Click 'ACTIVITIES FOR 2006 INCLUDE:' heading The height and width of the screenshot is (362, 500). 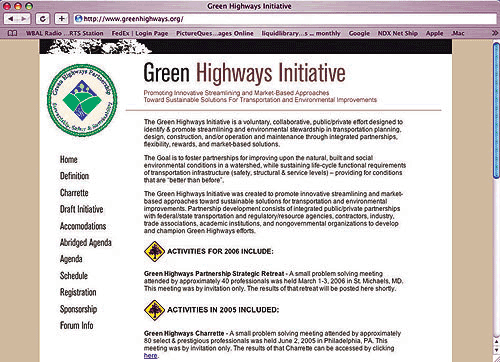click(220, 251)
